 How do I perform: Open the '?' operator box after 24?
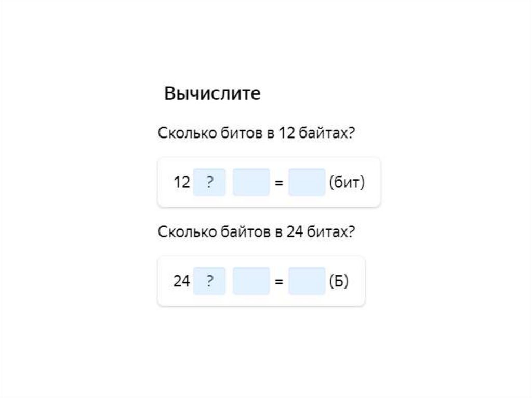point(209,281)
